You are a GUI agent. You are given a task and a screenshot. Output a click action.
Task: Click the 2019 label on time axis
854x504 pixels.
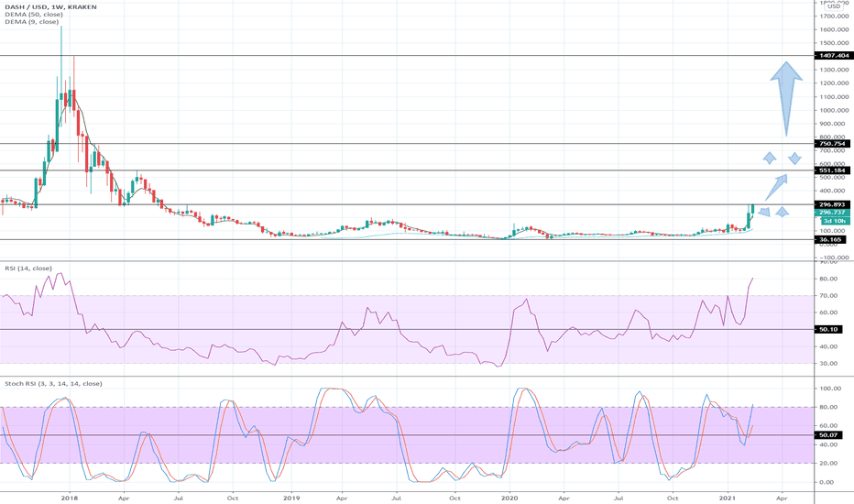tap(291, 498)
